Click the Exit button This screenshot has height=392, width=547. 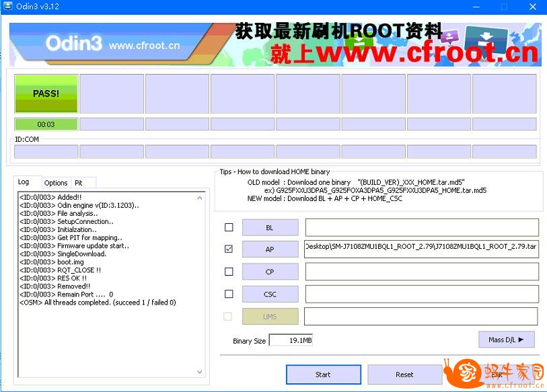pos(497,375)
